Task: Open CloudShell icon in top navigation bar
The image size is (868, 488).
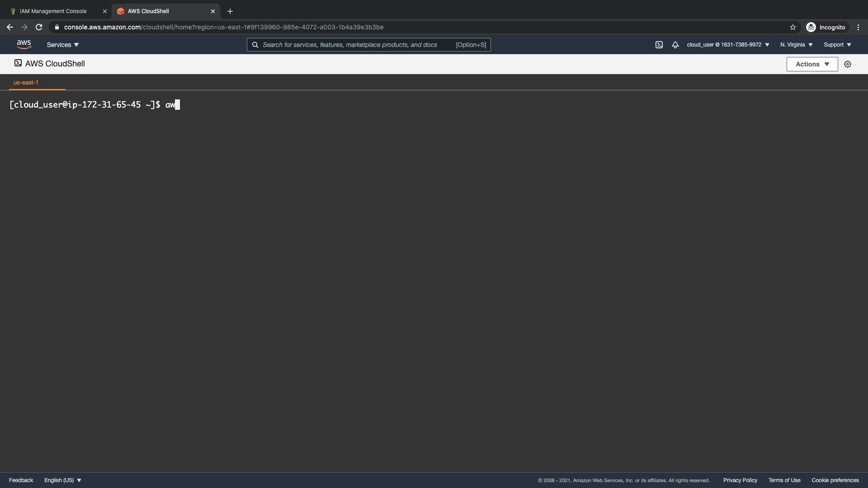Action: (659, 45)
